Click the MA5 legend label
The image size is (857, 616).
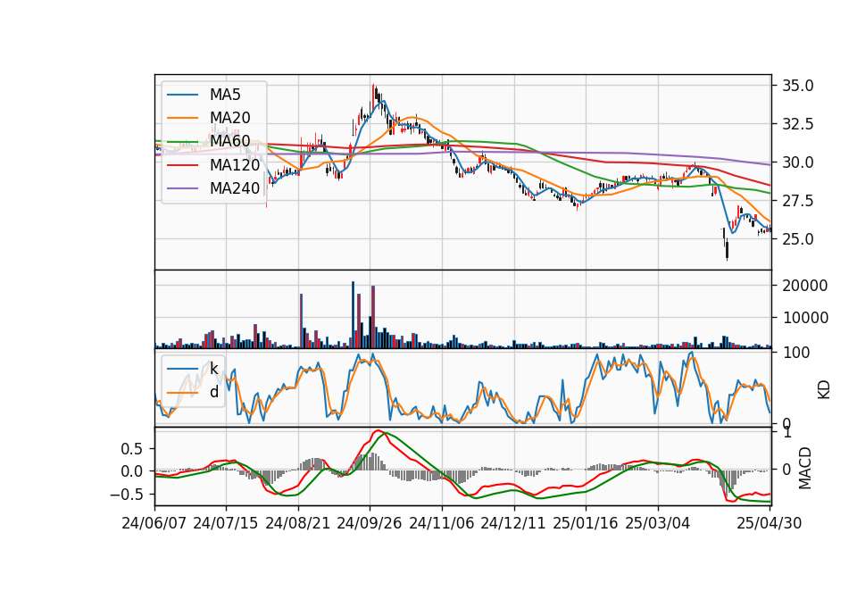[225, 95]
